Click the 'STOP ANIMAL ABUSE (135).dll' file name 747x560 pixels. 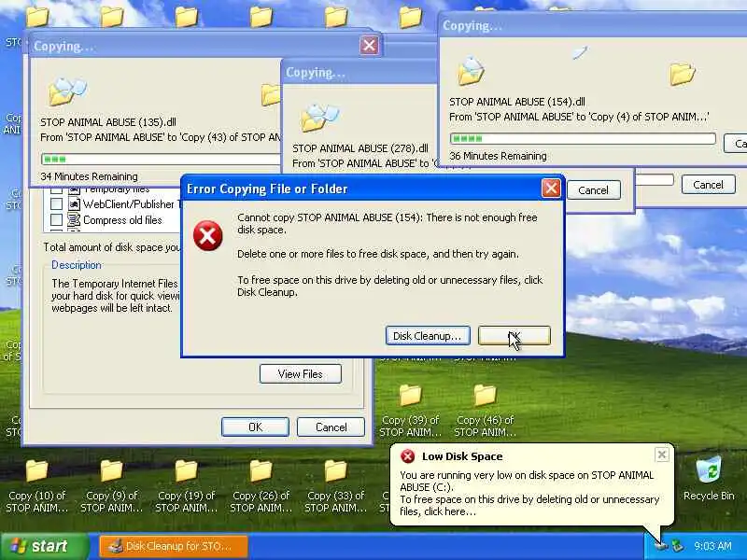pyautogui.click(x=108, y=122)
